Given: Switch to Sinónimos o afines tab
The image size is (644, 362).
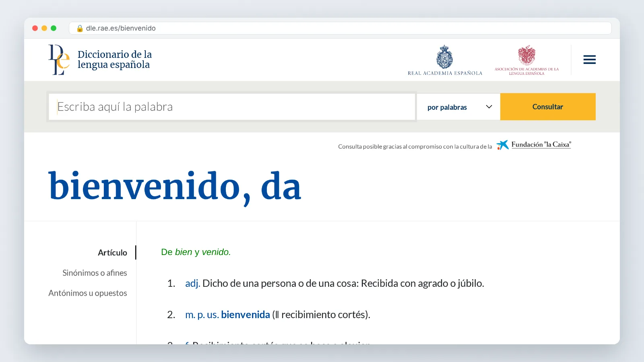Looking at the screenshot, I should [95, 273].
